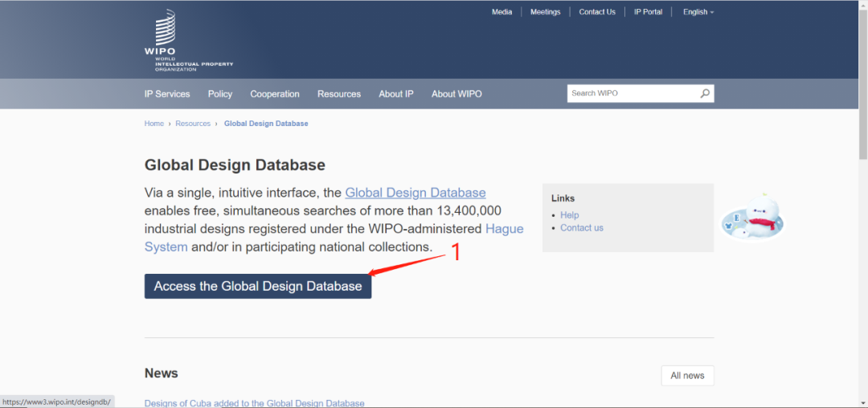The height and width of the screenshot is (408, 868).
Task: Open the Contact Us header link
Action: pos(596,11)
